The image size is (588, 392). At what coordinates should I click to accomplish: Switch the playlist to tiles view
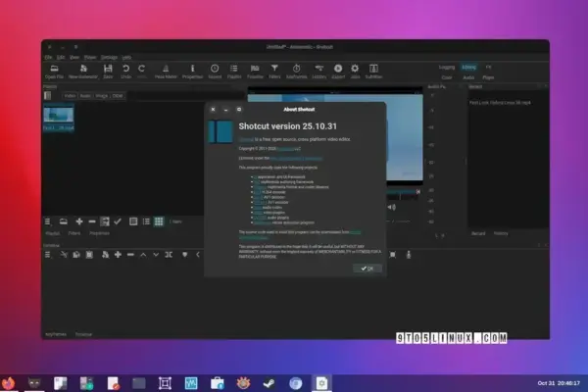click(133, 221)
